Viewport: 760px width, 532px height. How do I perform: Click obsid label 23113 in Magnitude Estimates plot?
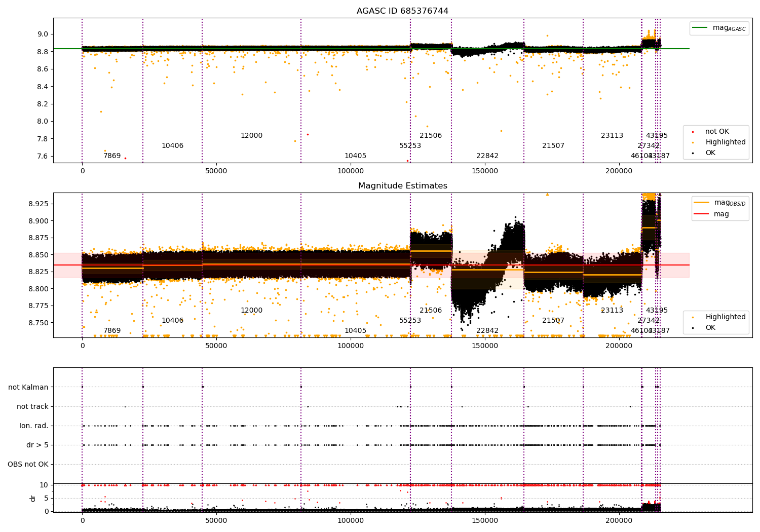tap(612, 311)
